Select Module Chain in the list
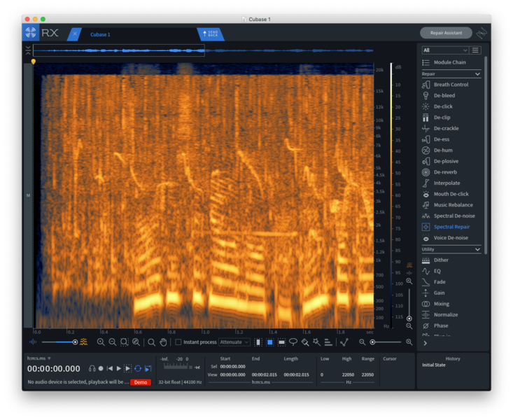Viewport: 513px width, 420px height. [x=449, y=62]
